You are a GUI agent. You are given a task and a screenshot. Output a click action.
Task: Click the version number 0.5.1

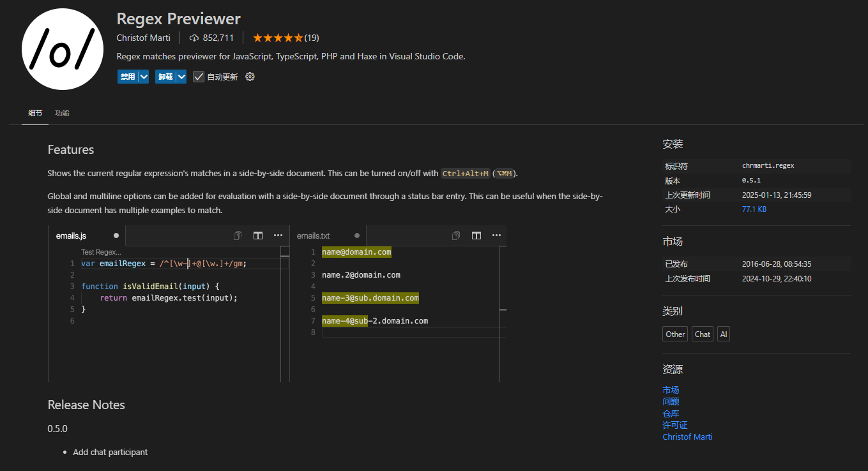pyautogui.click(x=751, y=181)
